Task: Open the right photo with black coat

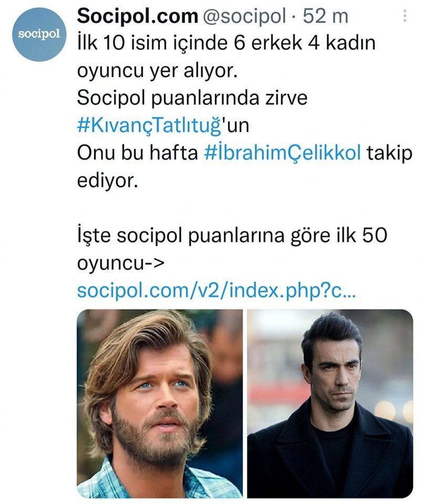Action: click(x=330, y=403)
